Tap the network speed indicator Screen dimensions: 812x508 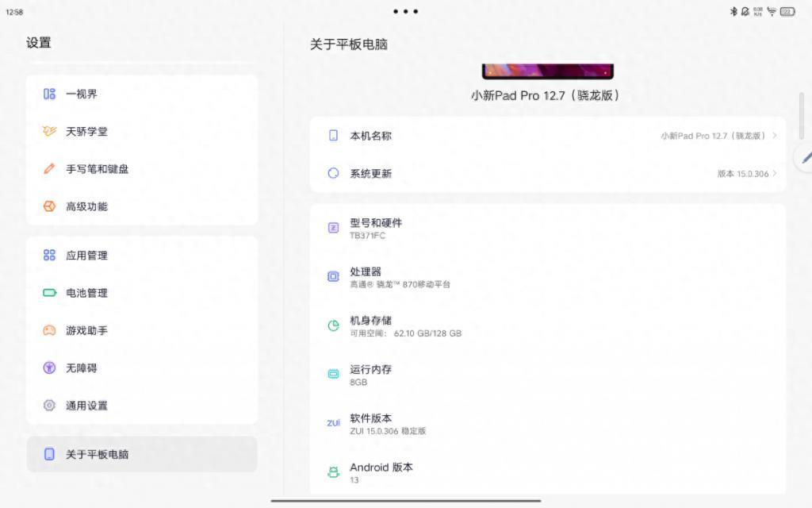point(758,11)
